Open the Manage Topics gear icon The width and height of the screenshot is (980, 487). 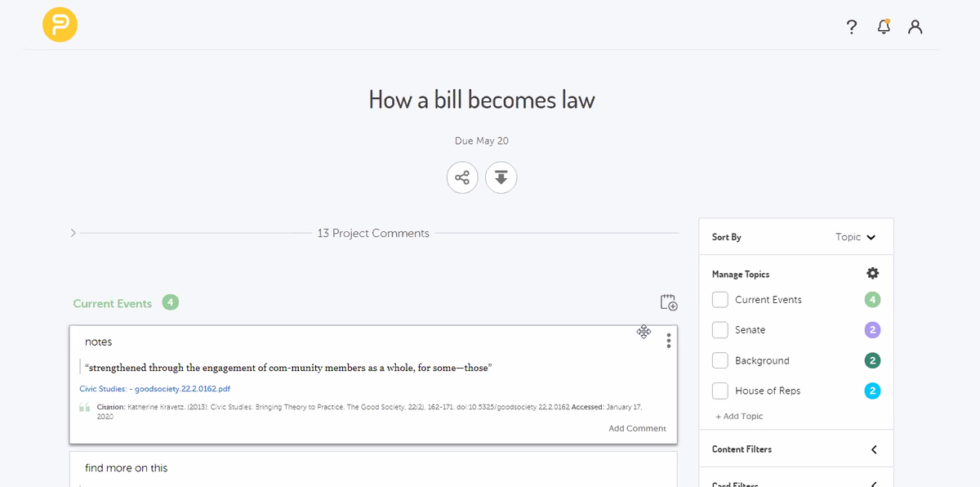point(872,274)
